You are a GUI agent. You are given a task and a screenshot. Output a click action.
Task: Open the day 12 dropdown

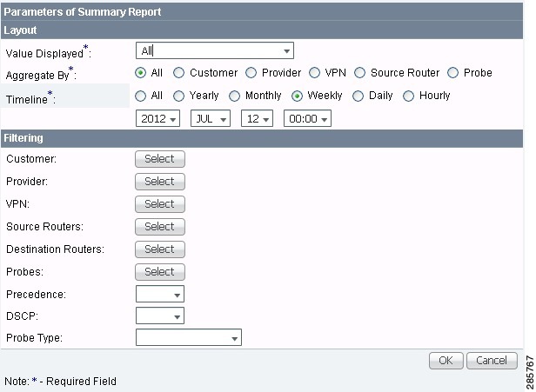(x=257, y=118)
